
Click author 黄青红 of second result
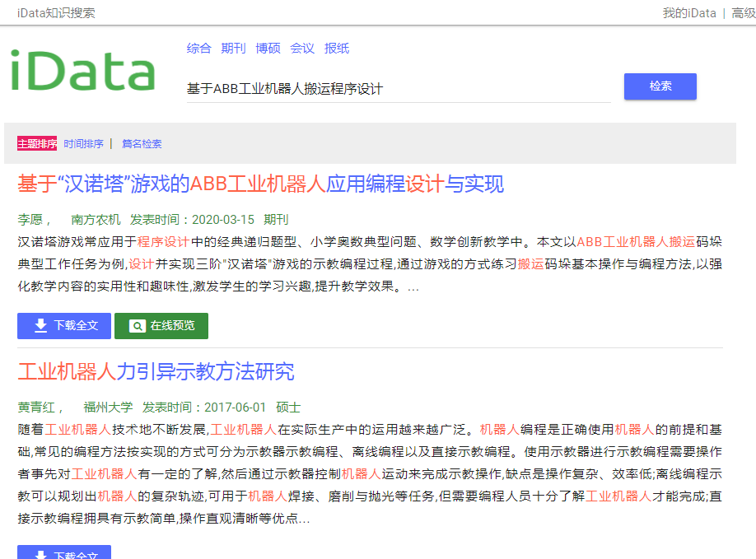pyautogui.click(x=36, y=408)
